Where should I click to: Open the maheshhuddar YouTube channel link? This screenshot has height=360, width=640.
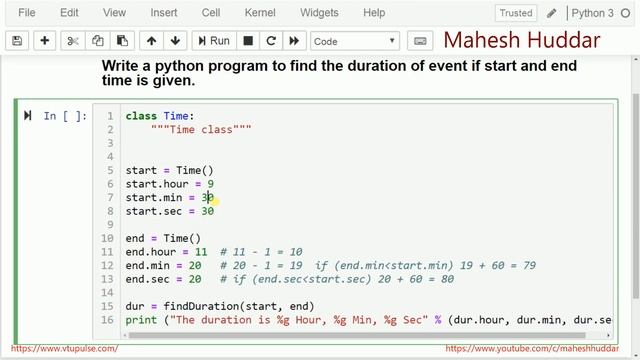pyautogui.click(x=532, y=348)
